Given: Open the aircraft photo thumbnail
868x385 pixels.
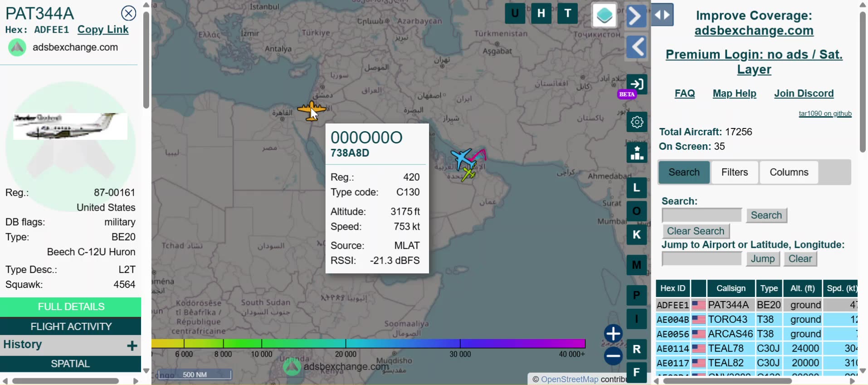Looking at the screenshot, I should [x=70, y=126].
